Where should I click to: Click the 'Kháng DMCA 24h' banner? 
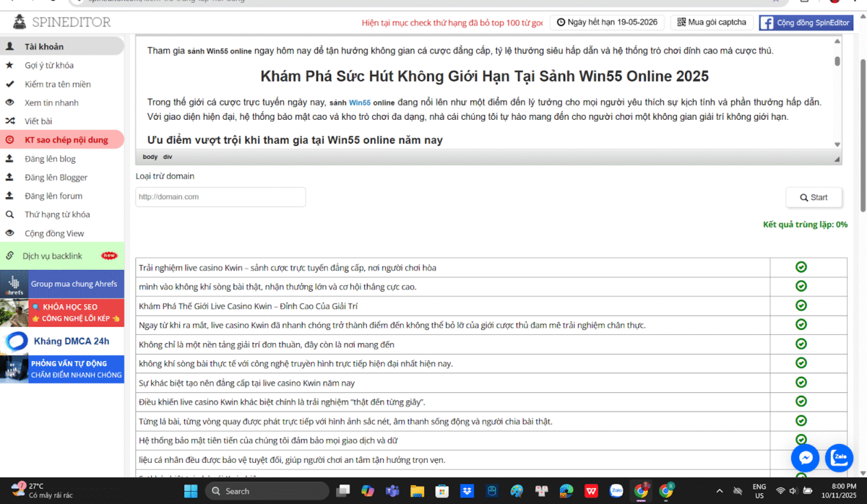(62, 341)
